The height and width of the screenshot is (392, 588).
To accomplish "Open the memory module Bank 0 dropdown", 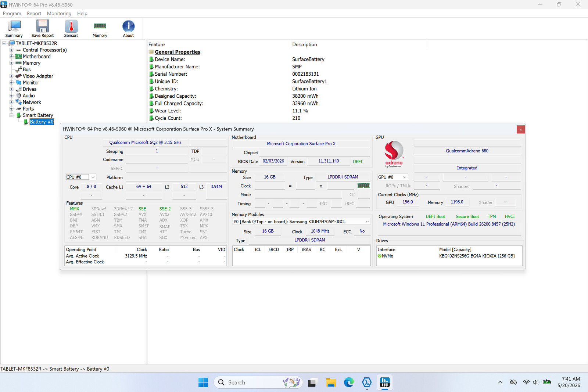I will [301, 222].
